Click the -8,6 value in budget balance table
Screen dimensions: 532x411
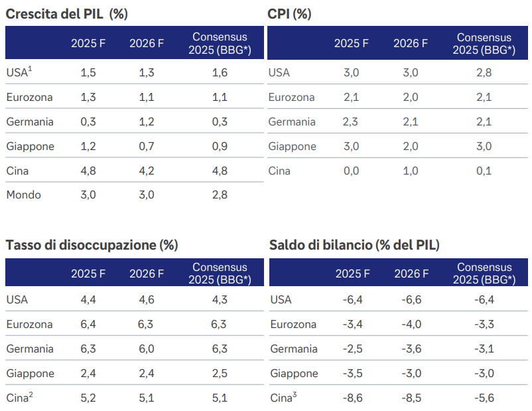tap(352, 398)
